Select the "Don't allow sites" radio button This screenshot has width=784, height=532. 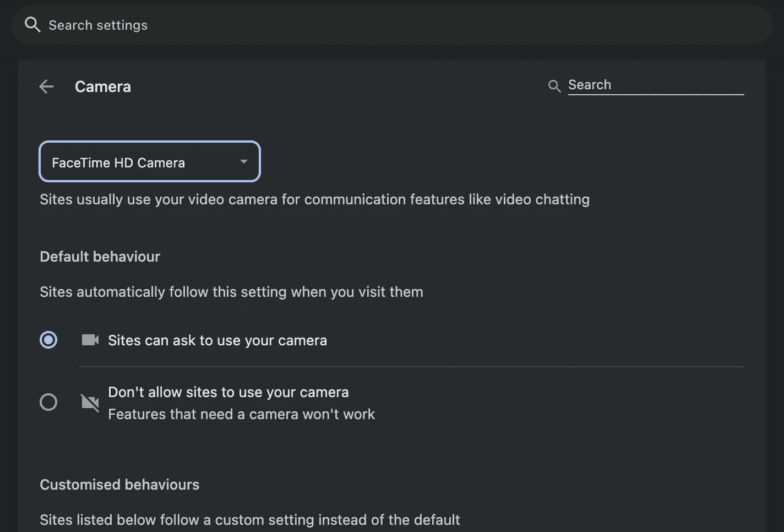(x=48, y=403)
